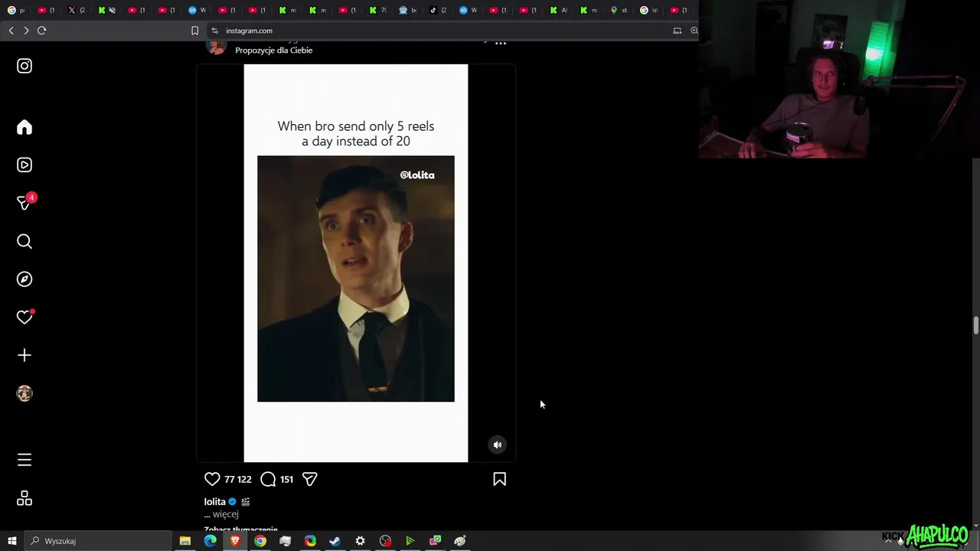The image size is (980, 551).
Task: Open Steam from the taskbar
Action: click(335, 541)
